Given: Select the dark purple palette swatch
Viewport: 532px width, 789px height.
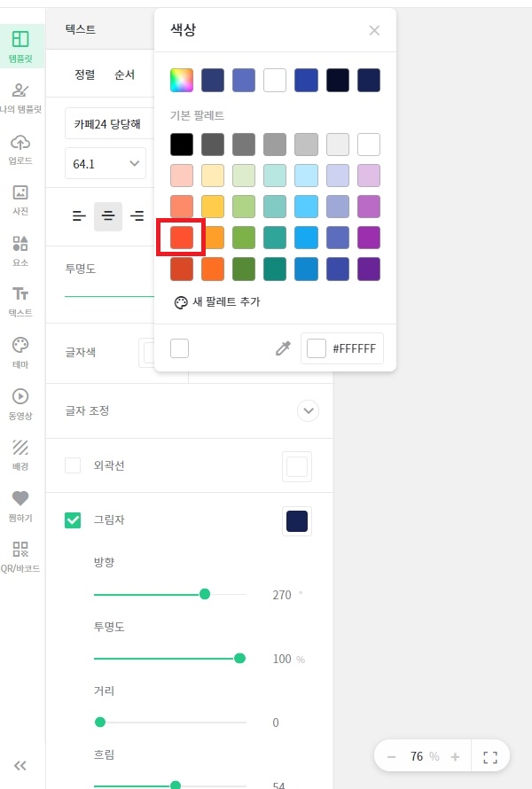Looking at the screenshot, I should (369, 269).
